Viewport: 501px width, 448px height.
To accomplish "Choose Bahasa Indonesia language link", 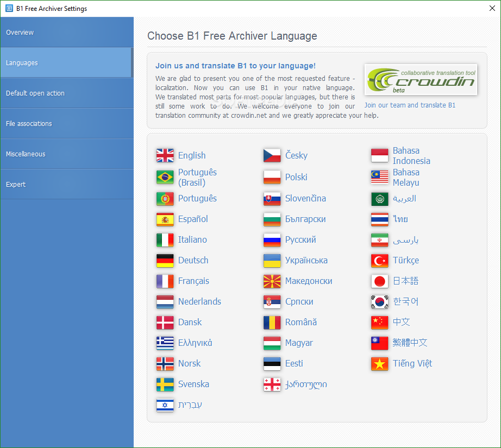I will 411,155.
